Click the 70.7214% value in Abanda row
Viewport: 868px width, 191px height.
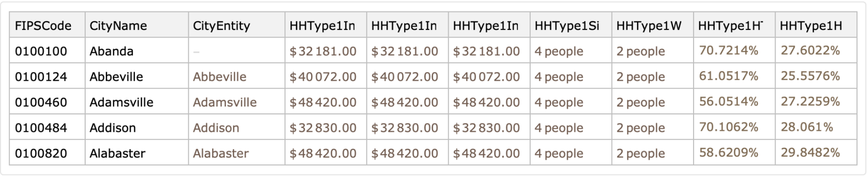tap(728, 51)
